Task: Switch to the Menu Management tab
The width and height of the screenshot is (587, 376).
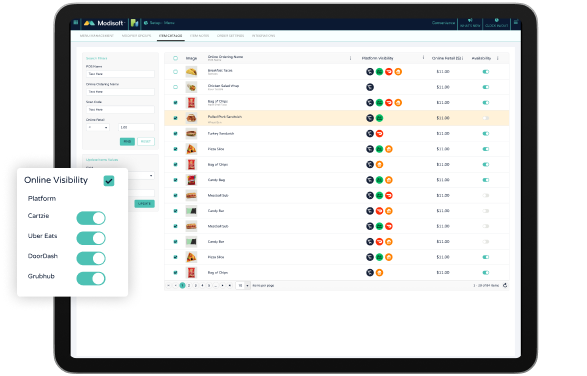Action: tap(97, 36)
